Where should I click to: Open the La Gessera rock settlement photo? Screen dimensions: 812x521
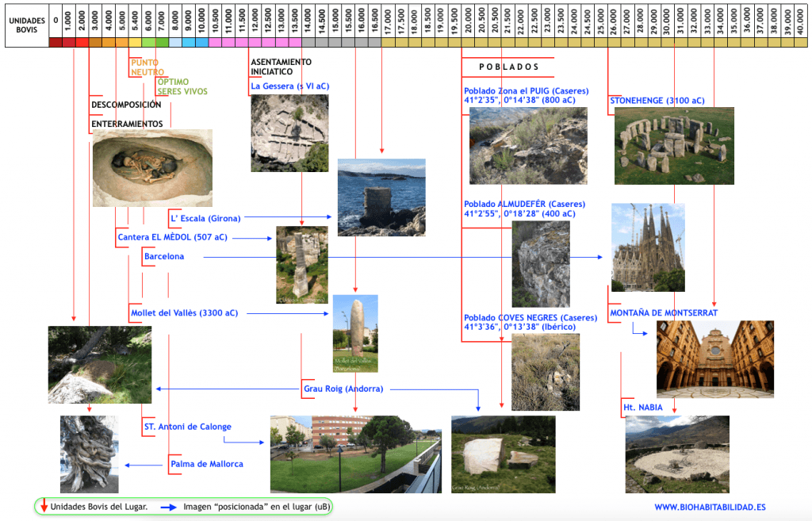click(289, 133)
